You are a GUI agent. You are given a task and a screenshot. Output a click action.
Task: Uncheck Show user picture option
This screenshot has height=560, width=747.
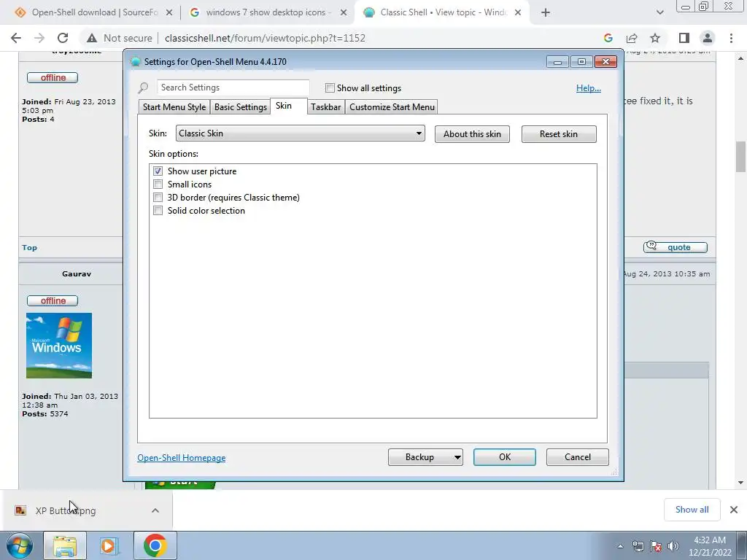coord(158,171)
